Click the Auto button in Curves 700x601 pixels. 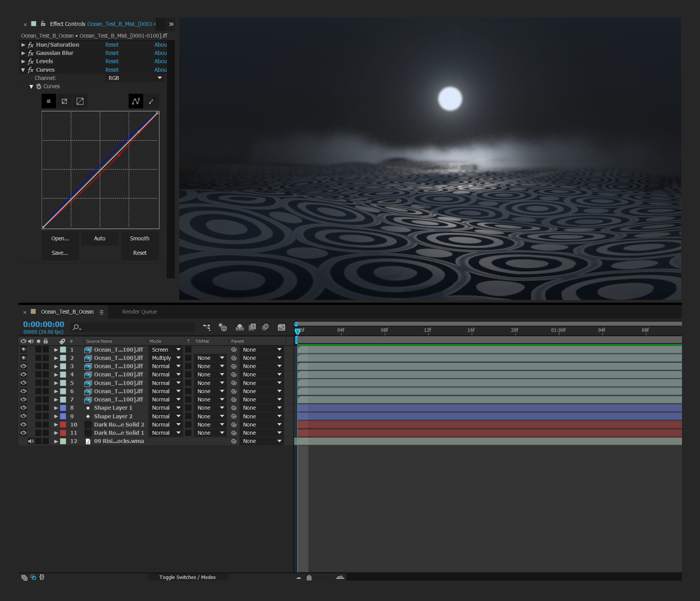pos(99,238)
